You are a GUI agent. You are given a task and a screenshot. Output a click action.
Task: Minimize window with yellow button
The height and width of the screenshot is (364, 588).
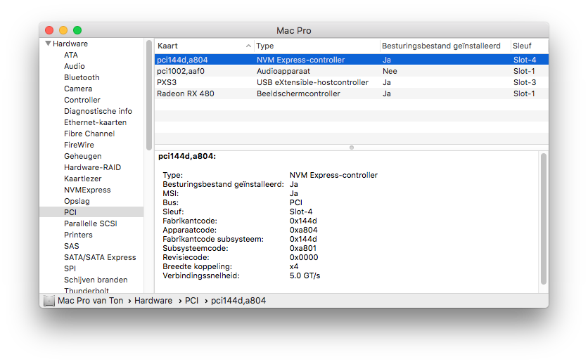point(63,30)
